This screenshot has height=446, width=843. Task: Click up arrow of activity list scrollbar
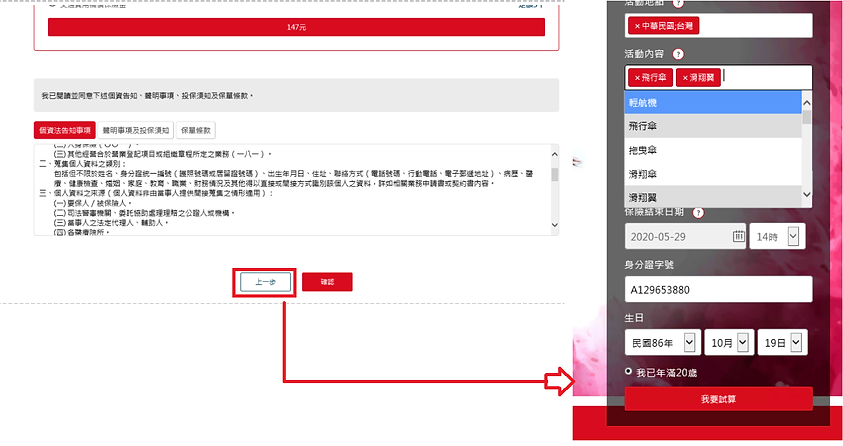point(806,103)
